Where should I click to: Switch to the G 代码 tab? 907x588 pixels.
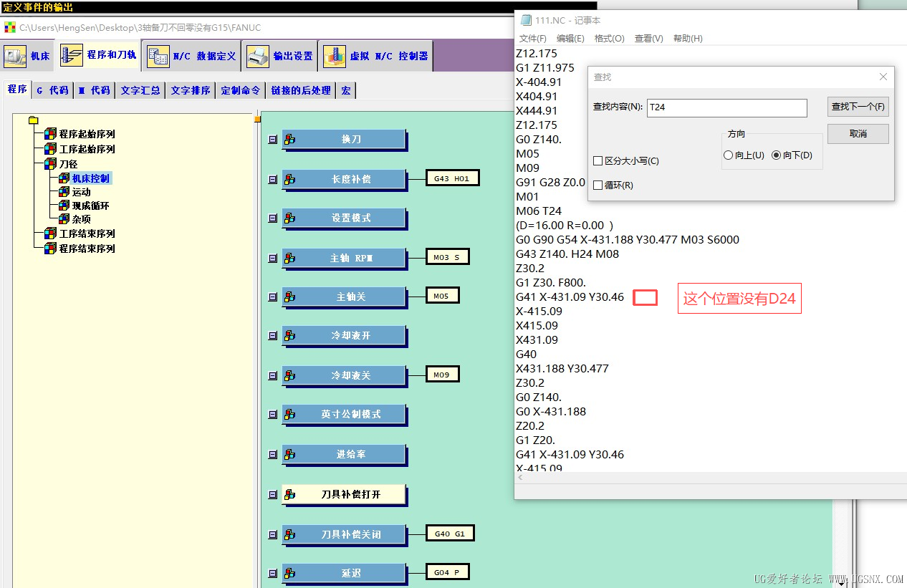point(52,90)
